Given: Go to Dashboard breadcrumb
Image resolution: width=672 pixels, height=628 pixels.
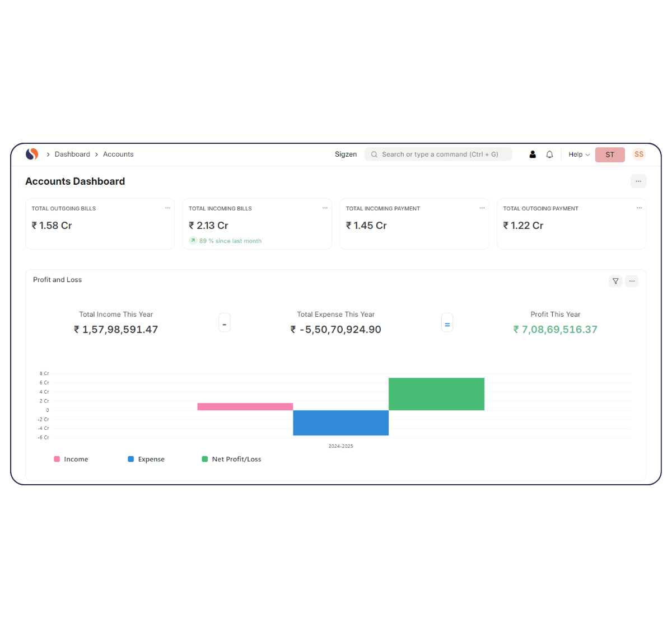Looking at the screenshot, I should [x=72, y=154].
